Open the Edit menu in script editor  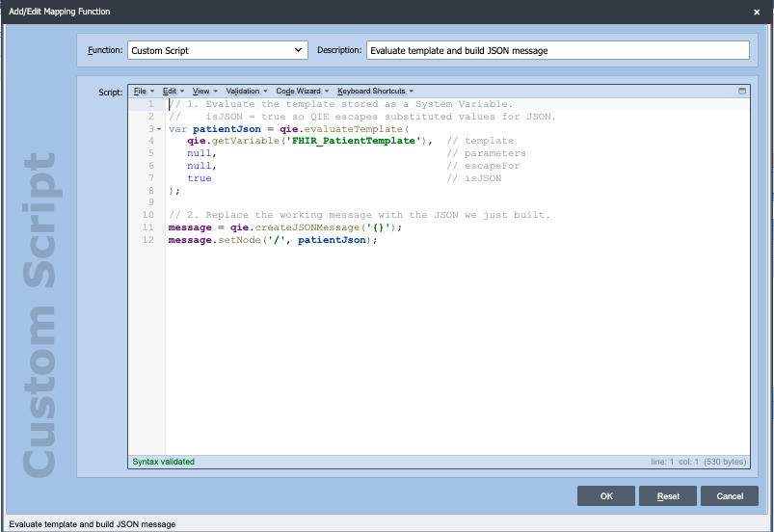(173, 91)
